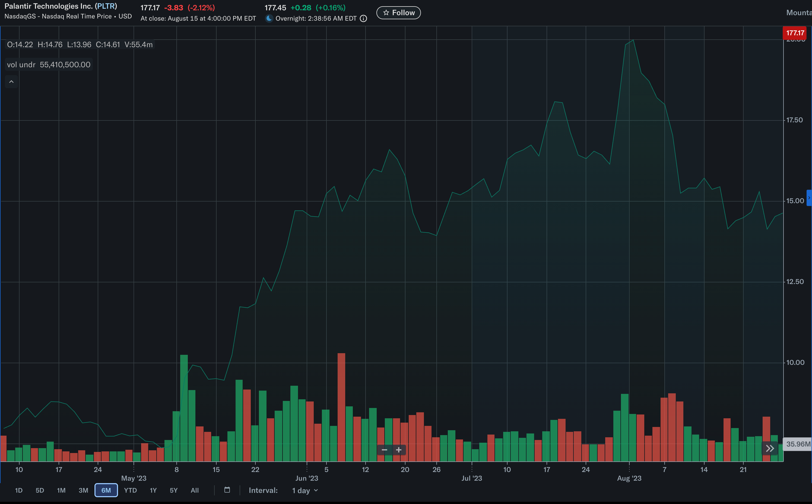This screenshot has width=812, height=504.
Task: Switch to 1M time range
Action: (x=61, y=490)
